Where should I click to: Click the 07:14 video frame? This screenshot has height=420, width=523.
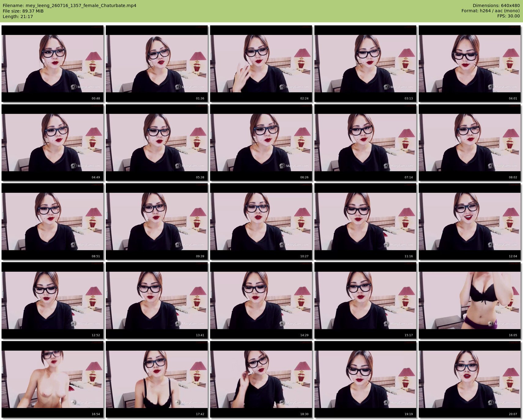365,143
